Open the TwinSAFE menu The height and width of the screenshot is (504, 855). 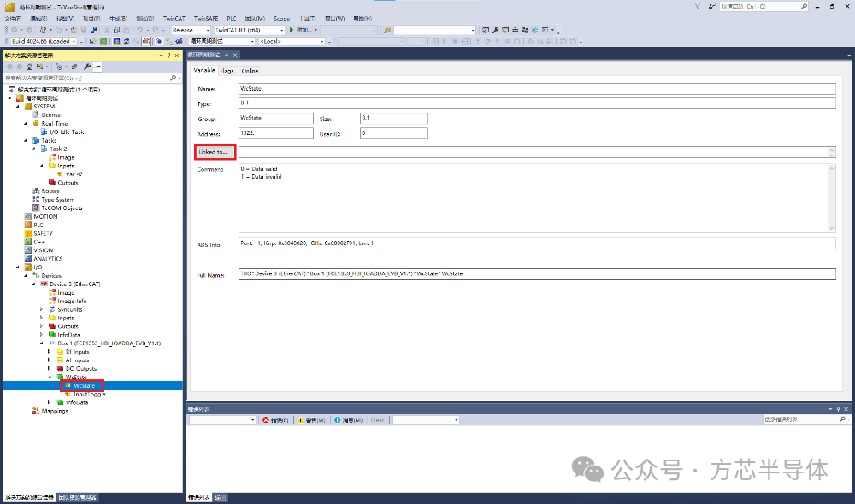pyautogui.click(x=206, y=19)
